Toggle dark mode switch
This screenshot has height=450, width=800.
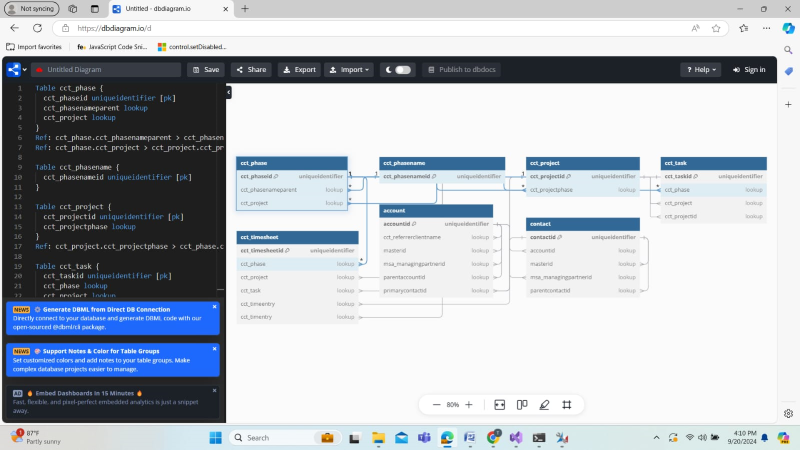[x=402, y=70]
